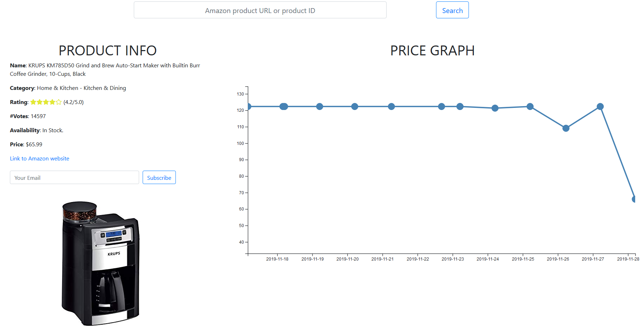
Task: Click the data point above 2019-11-20
Action: point(355,106)
